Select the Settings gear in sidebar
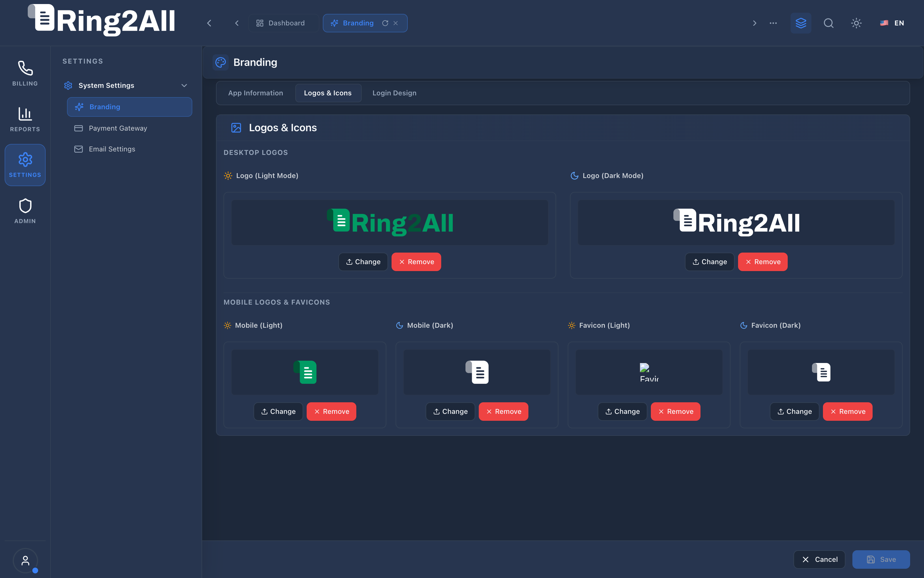 click(x=25, y=165)
